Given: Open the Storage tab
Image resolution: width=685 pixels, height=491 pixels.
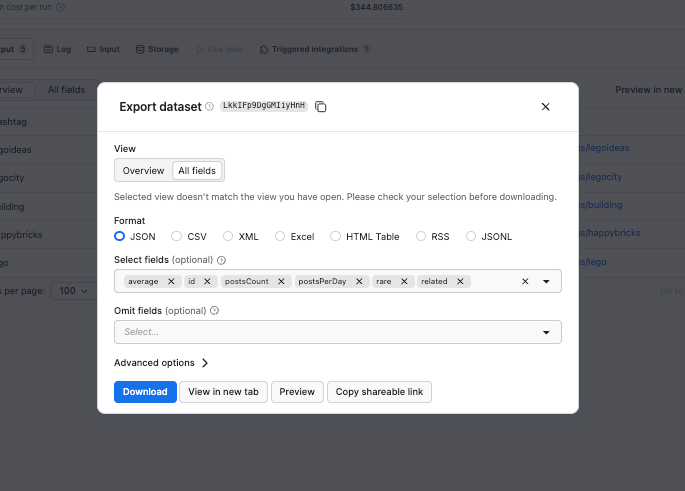Looking at the screenshot, I should (x=157, y=49).
